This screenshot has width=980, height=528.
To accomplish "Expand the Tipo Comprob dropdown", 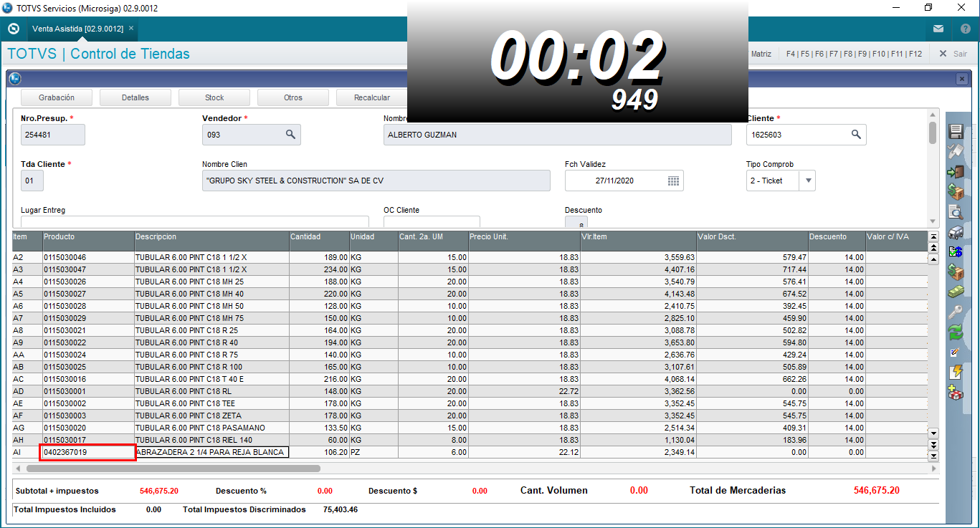I will [x=808, y=181].
